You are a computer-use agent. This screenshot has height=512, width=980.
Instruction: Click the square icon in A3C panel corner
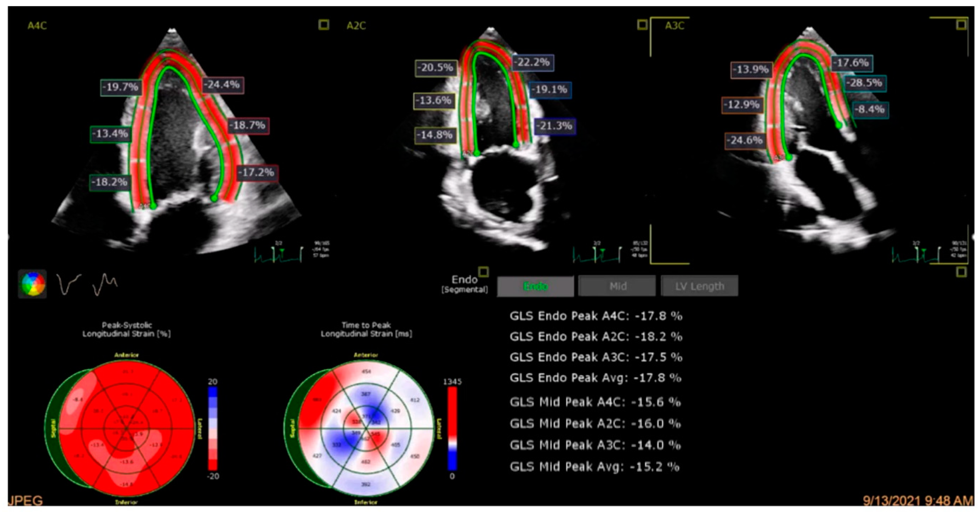point(961,25)
